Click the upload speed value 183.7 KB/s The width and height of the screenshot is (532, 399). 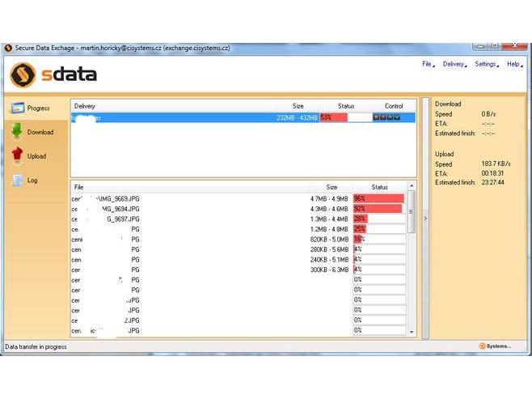[496, 163]
